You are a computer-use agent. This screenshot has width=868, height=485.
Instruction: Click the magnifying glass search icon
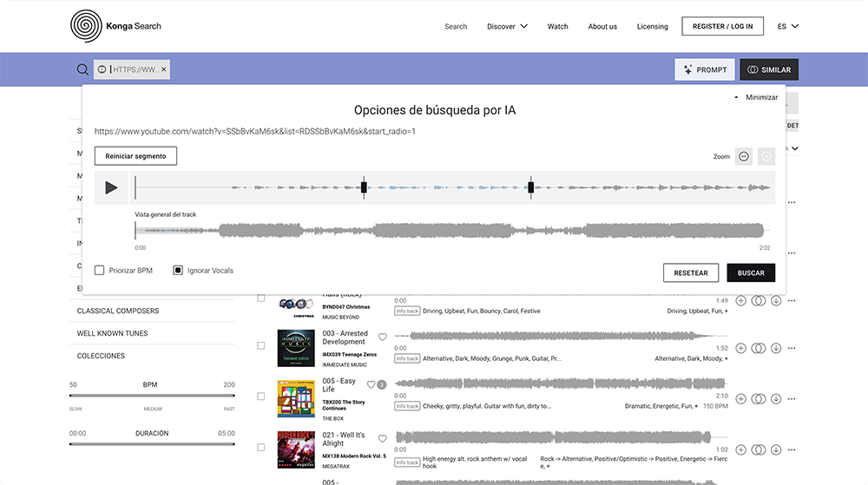coord(82,69)
